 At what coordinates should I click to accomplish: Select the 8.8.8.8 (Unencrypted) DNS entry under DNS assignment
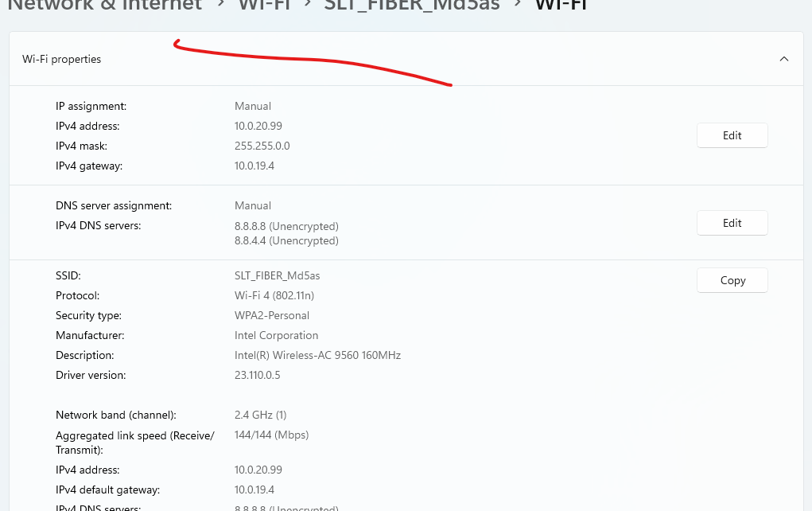click(286, 226)
